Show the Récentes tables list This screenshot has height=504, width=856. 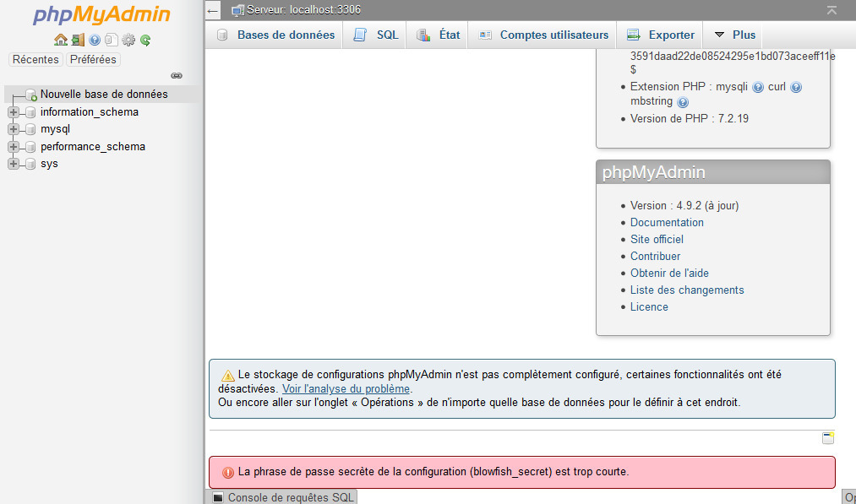(35, 59)
